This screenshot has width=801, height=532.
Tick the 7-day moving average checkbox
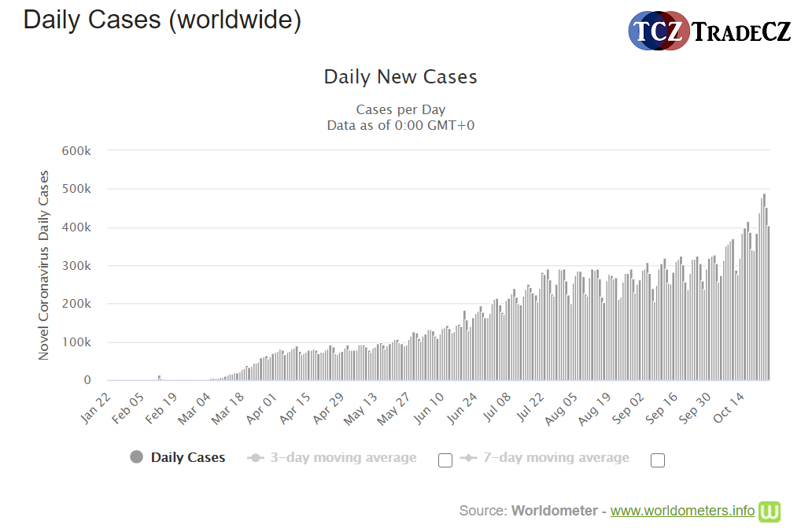pyautogui.click(x=658, y=460)
